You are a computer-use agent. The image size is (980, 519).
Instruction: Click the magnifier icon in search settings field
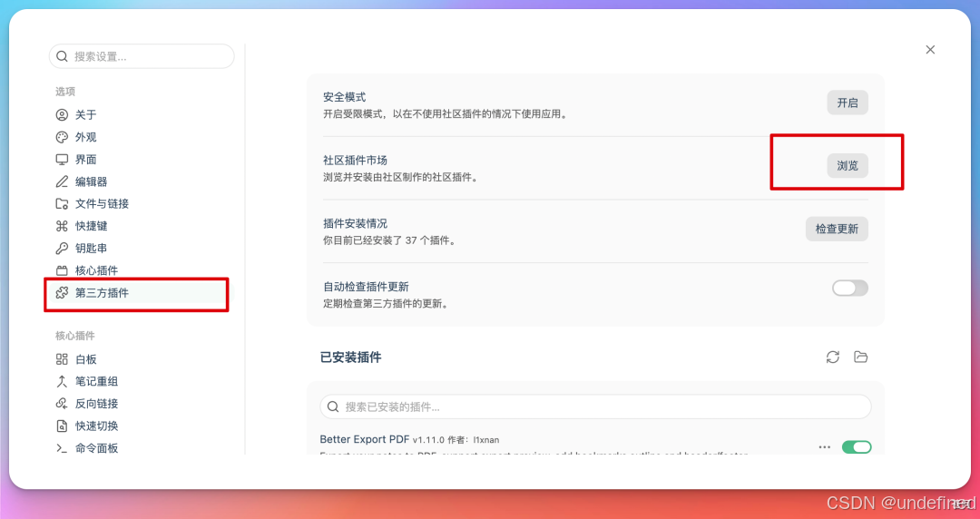coord(62,56)
